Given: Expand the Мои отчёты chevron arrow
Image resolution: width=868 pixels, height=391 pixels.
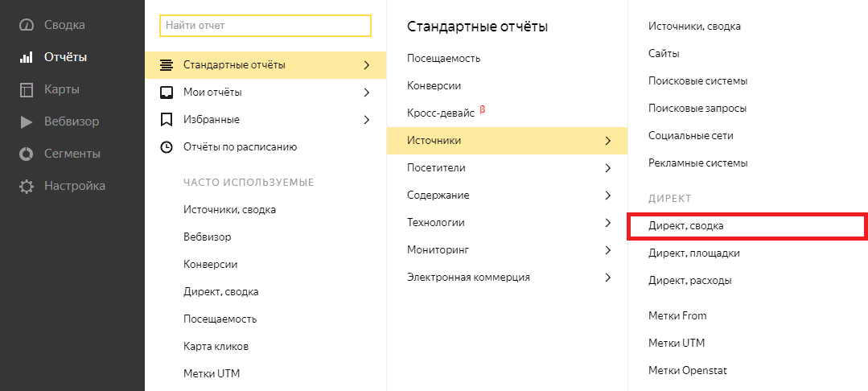Looking at the screenshot, I should [x=366, y=93].
